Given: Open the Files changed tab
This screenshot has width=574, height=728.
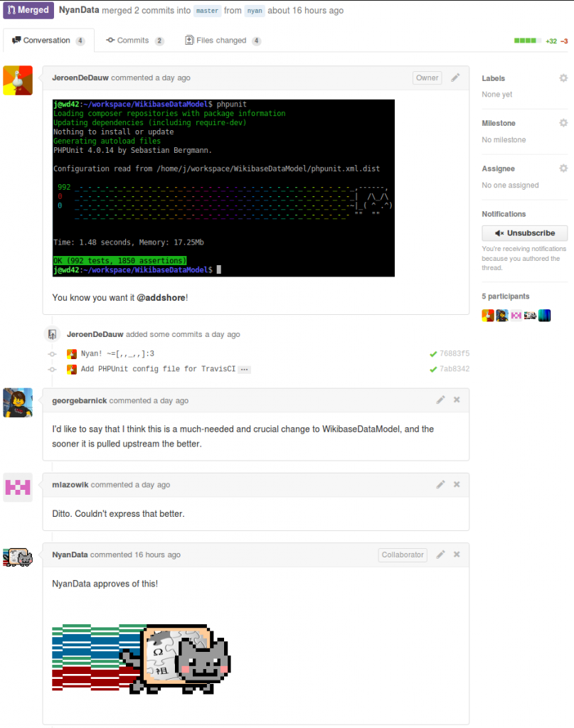Looking at the screenshot, I should click(x=223, y=41).
